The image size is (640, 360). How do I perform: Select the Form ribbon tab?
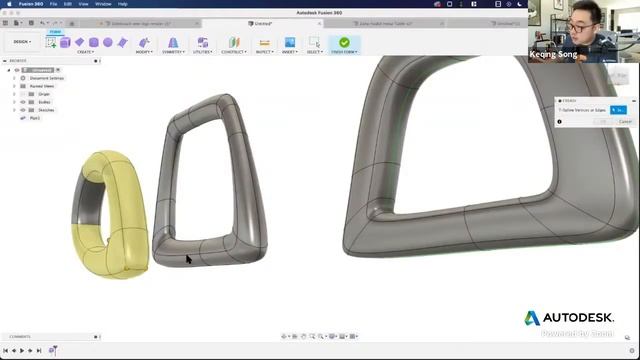point(55,32)
